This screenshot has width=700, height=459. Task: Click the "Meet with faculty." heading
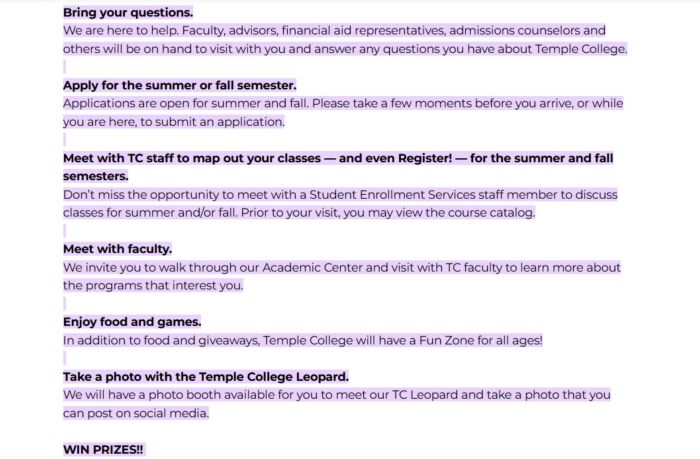117,249
